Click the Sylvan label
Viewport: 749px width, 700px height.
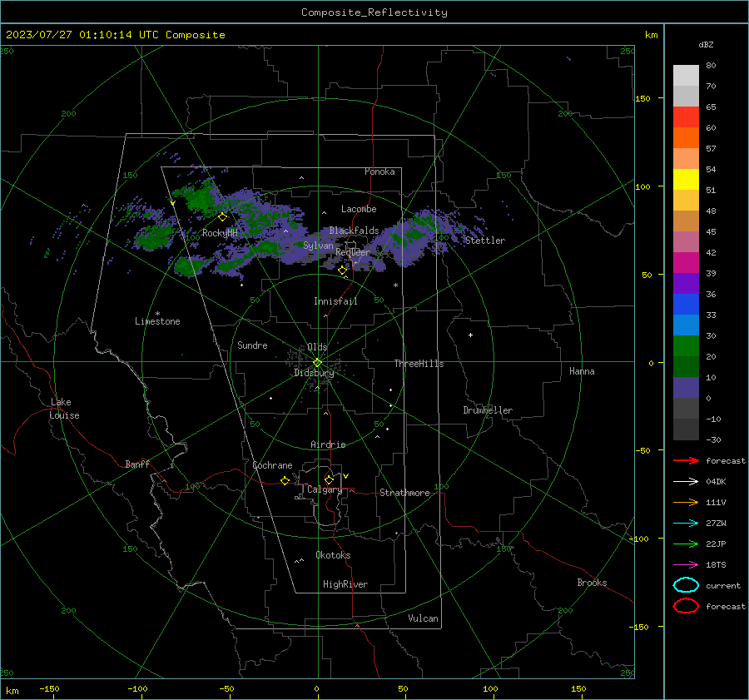point(318,246)
